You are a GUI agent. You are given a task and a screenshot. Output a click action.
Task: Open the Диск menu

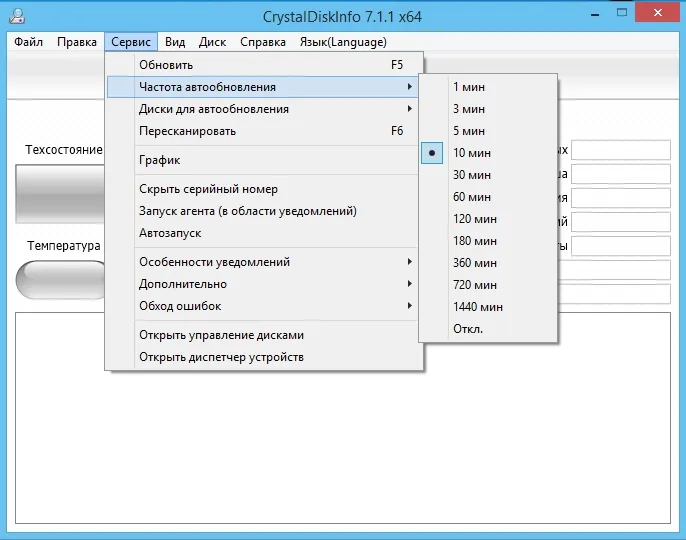point(212,42)
